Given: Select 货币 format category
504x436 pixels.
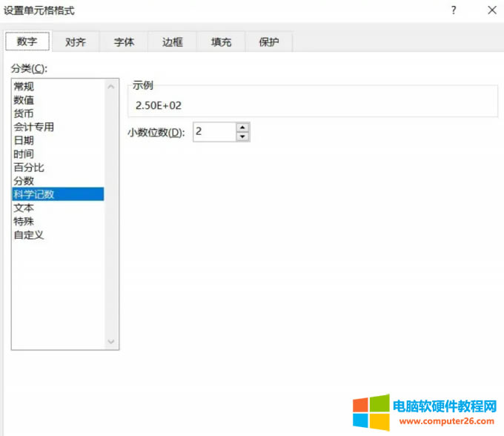Looking at the screenshot, I should 24,113.
